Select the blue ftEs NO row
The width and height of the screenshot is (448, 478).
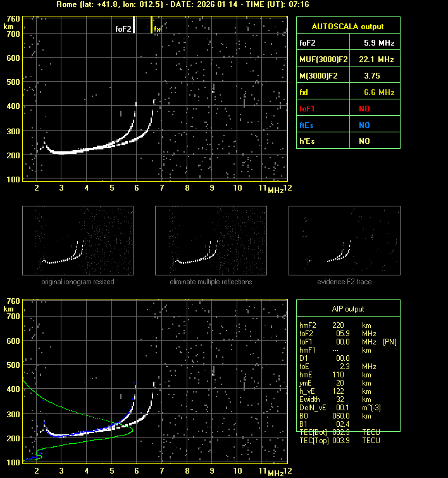(x=348, y=125)
